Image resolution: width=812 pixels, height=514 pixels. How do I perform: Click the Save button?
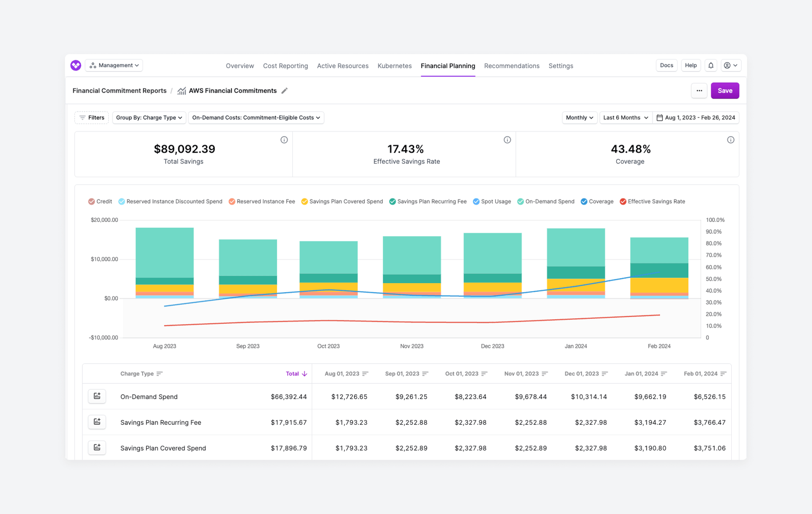(725, 90)
